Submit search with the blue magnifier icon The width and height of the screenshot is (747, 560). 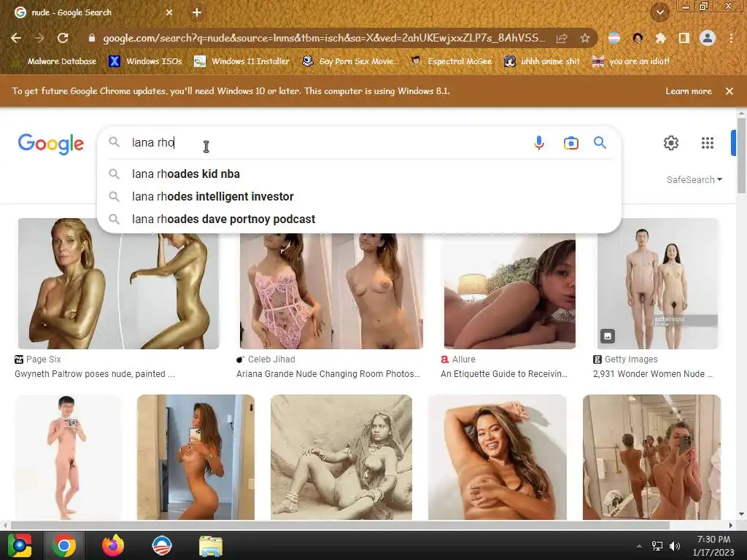pos(600,142)
